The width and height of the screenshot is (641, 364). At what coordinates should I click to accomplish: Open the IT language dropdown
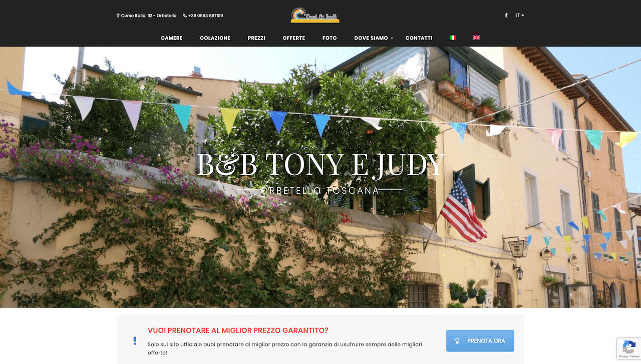(520, 16)
